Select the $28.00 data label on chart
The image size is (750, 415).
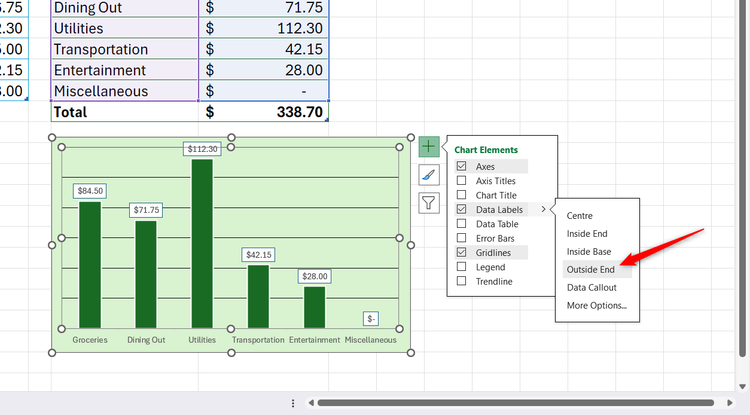(315, 276)
